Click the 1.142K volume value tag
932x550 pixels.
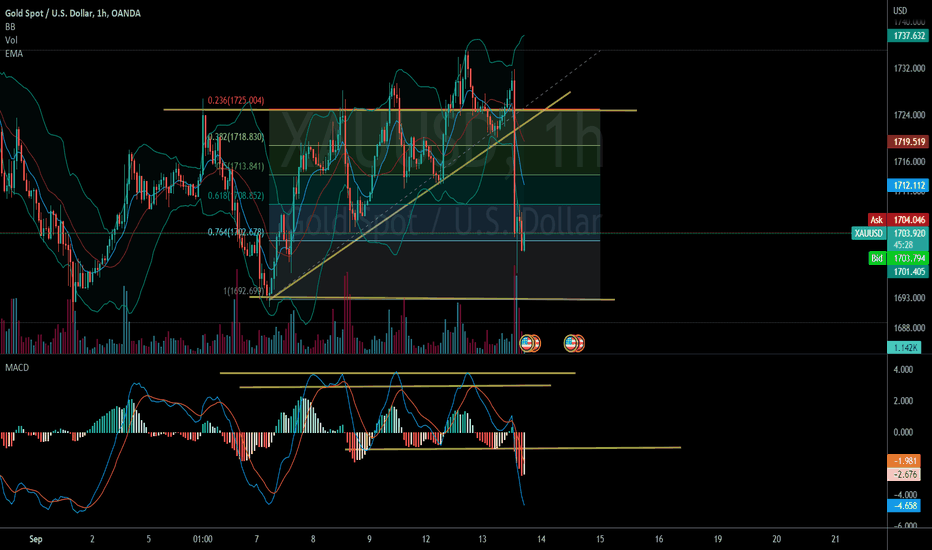pos(904,347)
